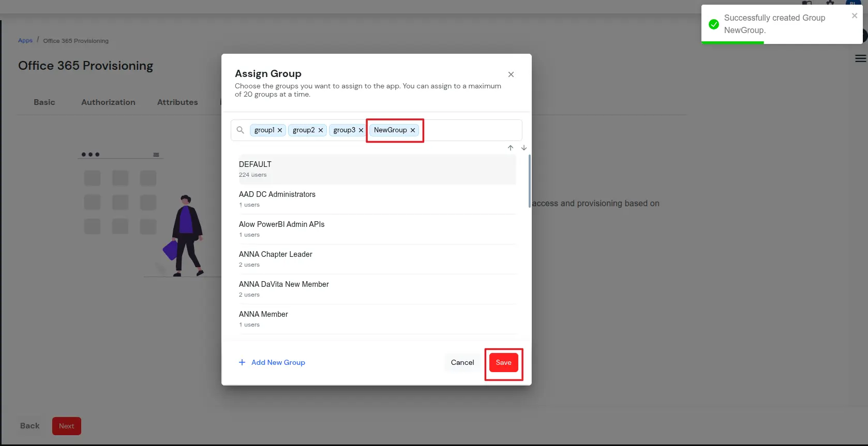Select the DEFAULT group

pos(377,169)
